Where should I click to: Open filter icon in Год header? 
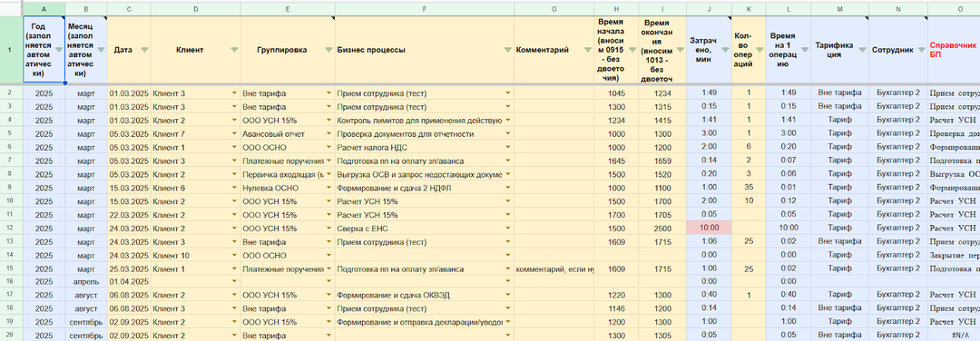(x=59, y=49)
